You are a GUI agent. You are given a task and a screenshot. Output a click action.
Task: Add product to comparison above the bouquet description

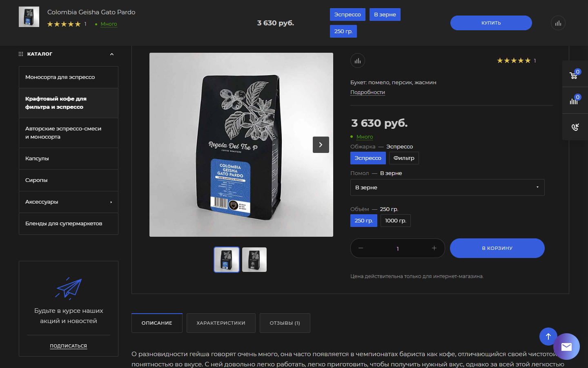[x=357, y=61]
